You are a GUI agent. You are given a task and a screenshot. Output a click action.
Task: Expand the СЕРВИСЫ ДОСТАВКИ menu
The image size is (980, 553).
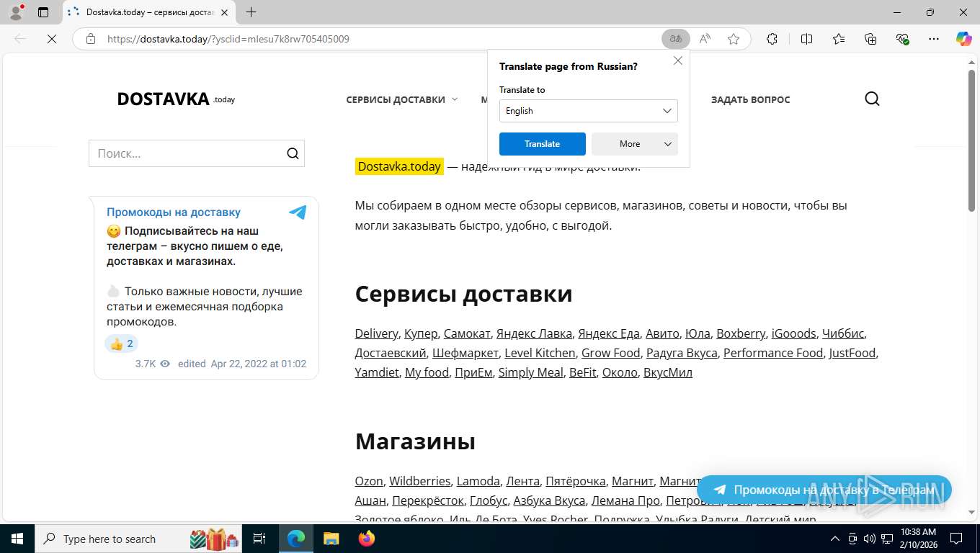401,99
